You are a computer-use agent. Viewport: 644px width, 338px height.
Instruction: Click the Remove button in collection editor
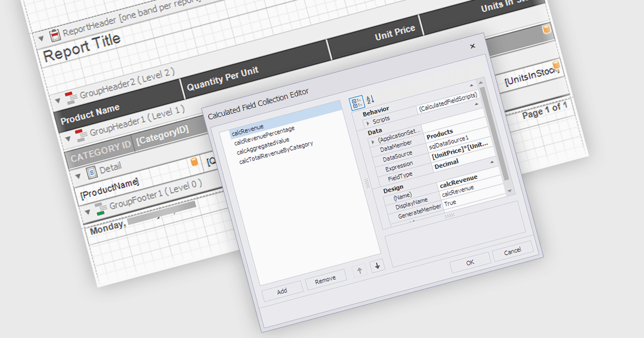coord(326,279)
